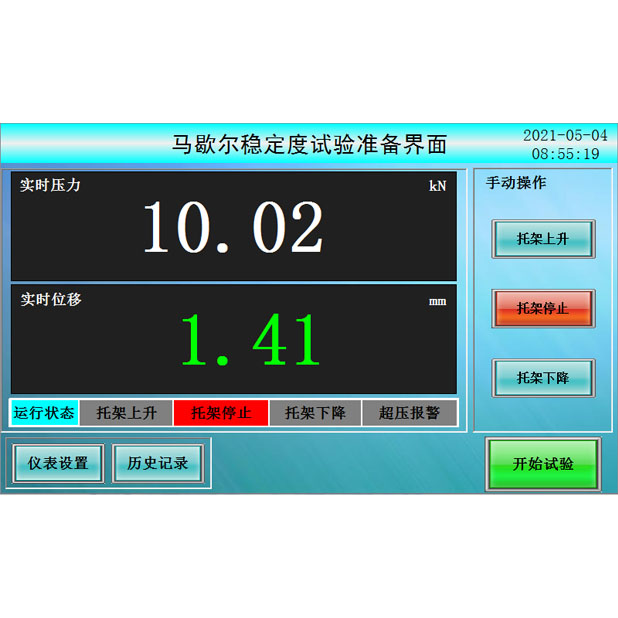
Task: Select the red 托架停止 status indicator
Action: tap(221, 413)
